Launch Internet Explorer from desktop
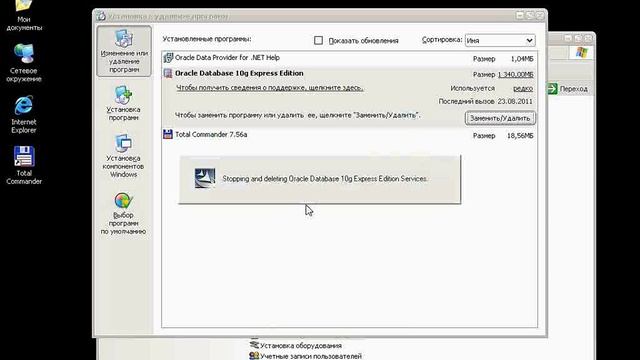Screen dimensions: 640x360 point(24,115)
